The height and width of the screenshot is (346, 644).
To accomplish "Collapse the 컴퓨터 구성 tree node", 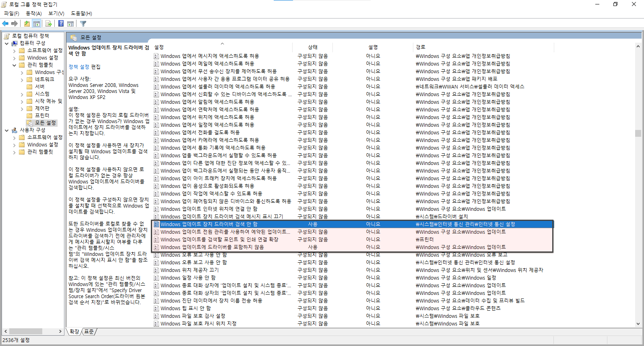I will pos(6,43).
